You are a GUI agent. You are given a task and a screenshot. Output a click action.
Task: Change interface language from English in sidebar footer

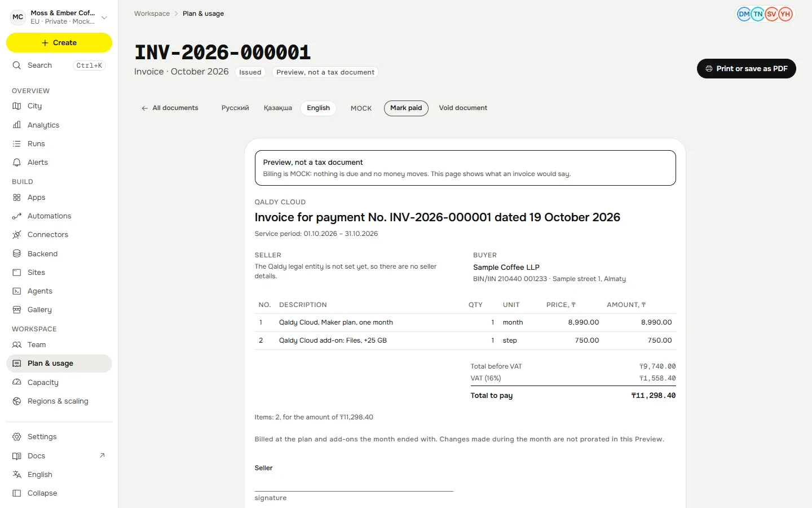[59, 475]
